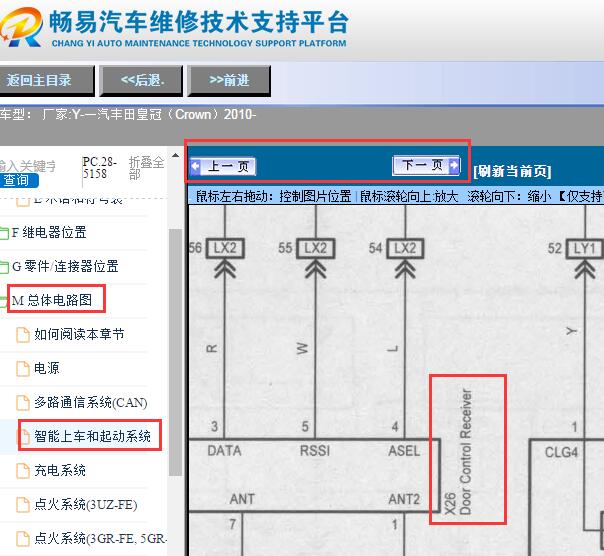
Task: Click the mouse-drag instruction bar text
Action: tap(398, 196)
